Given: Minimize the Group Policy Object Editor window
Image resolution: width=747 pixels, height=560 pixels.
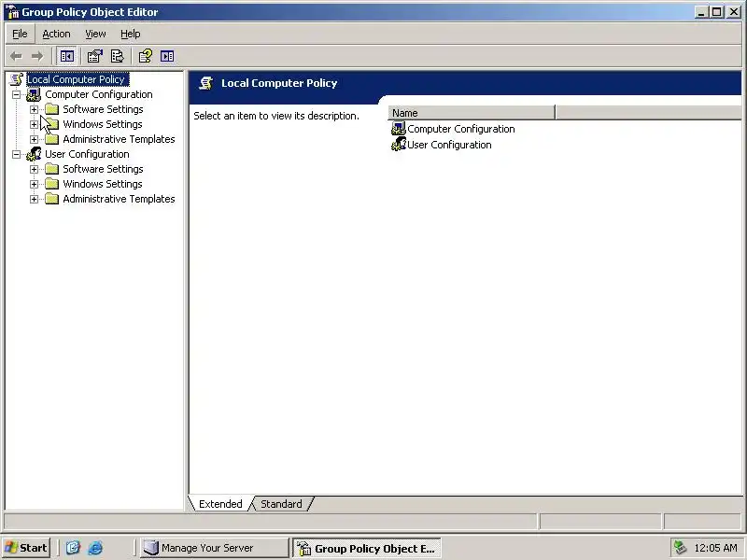Looking at the screenshot, I should point(699,12).
